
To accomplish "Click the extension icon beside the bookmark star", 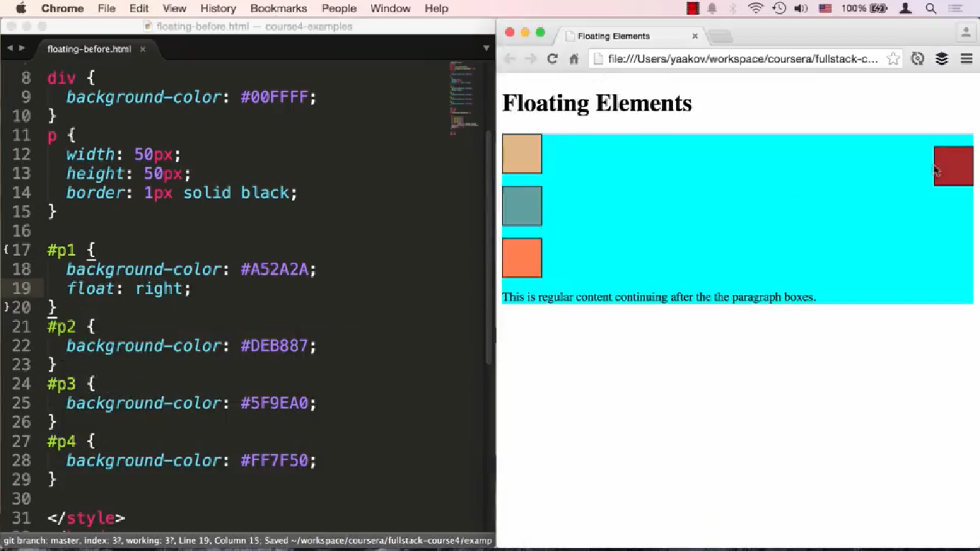I will 918,59.
